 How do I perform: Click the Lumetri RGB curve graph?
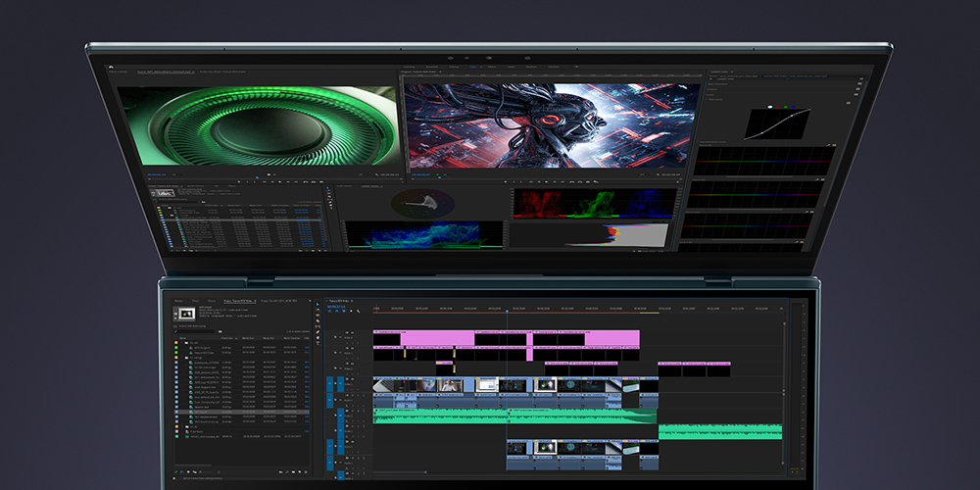[777, 122]
